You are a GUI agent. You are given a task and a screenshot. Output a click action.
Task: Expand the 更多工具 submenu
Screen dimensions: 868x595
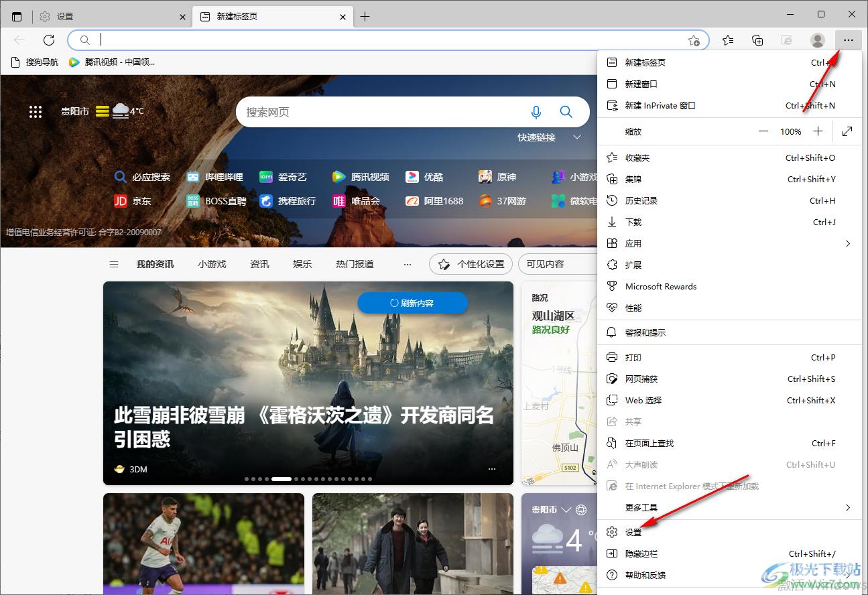tap(729, 507)
